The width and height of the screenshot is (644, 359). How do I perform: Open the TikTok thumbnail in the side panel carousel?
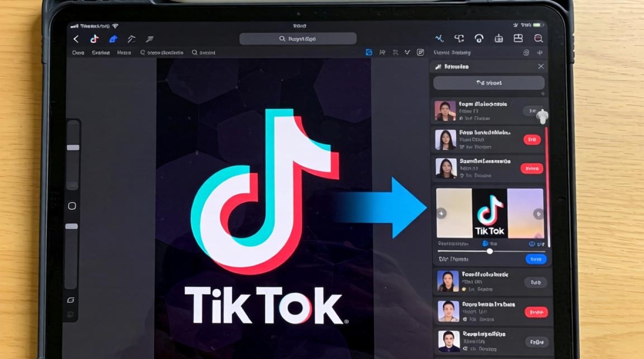pos(490,213)
